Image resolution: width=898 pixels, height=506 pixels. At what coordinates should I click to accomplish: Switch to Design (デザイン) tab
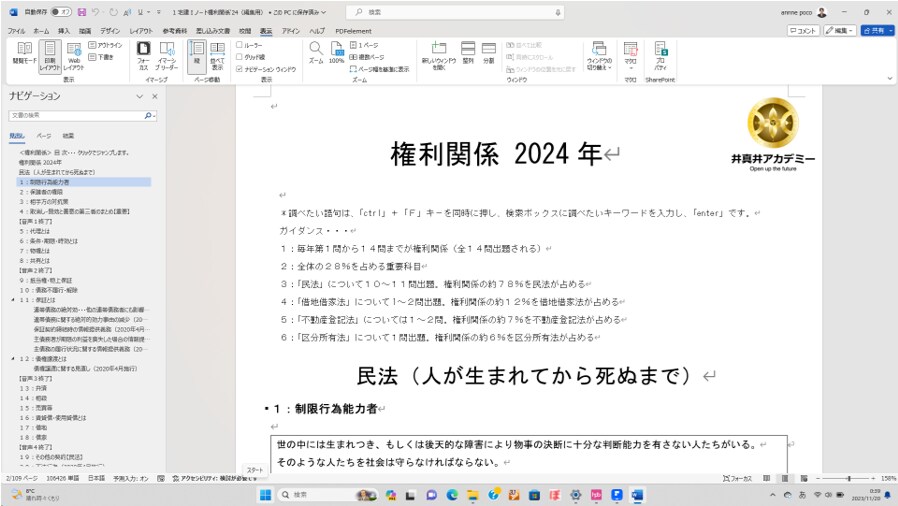tap(110, 31)
